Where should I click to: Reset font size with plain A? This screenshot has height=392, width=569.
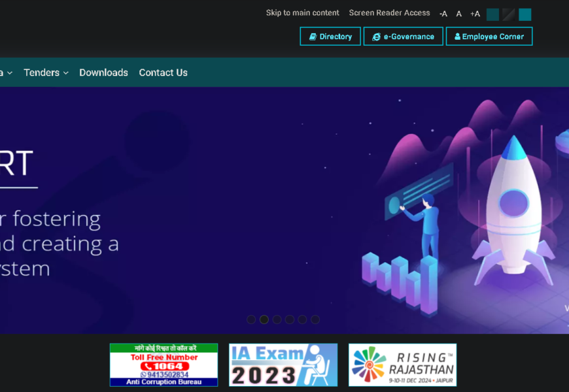coord(459,14)
